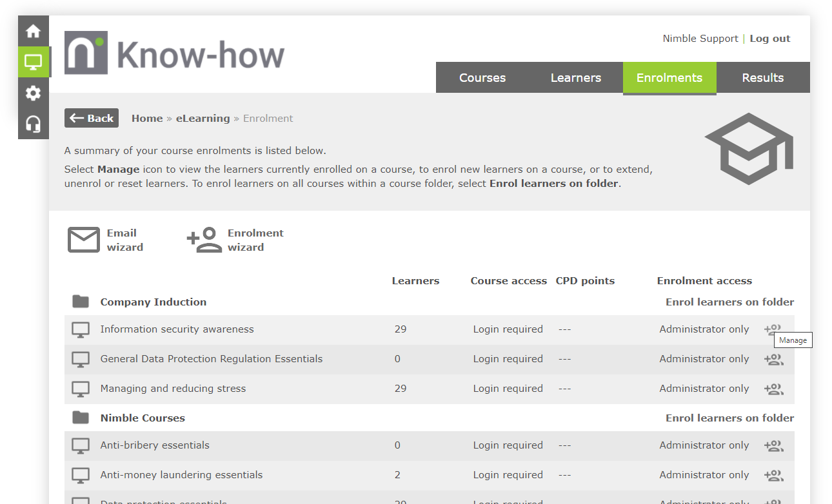Click the folder icon beside Nimble Courses
Screen dimensions: 832x504
[79, 418]
